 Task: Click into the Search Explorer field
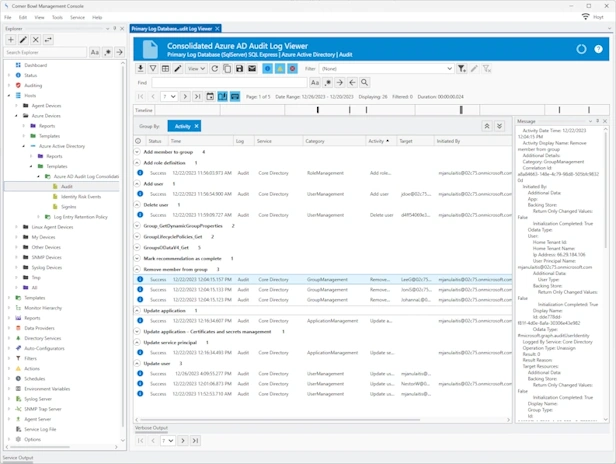pos(45,52)
